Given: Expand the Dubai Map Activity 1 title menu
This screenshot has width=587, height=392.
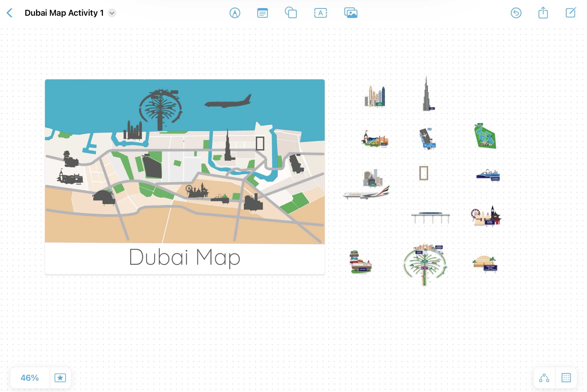Looking at the screenshot, I should 112,13.
